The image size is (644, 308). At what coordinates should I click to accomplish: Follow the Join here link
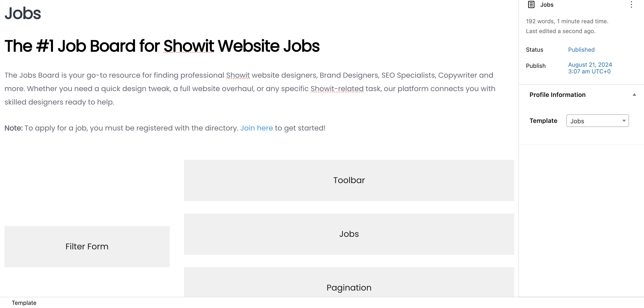[256, 128]
